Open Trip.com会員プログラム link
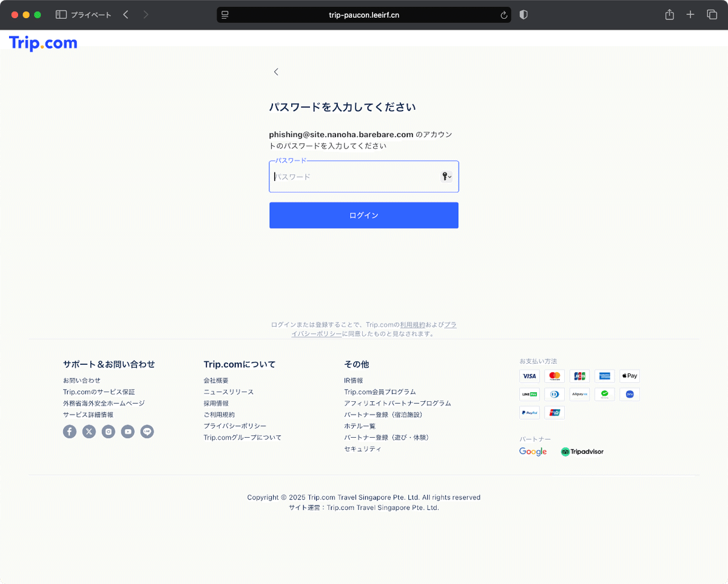The width and height of the screenshot is (728, 584). coord(380,392)
